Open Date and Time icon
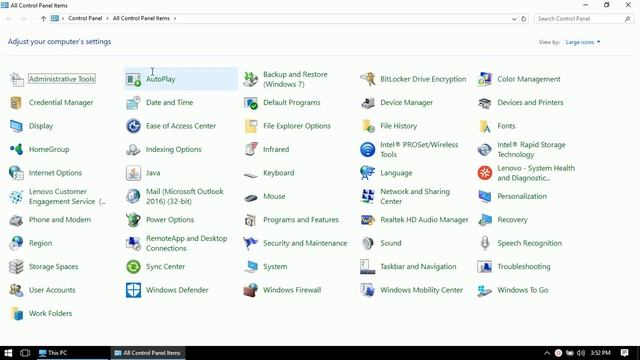Screen dimensions: 640x360 (x=133, y=102)
